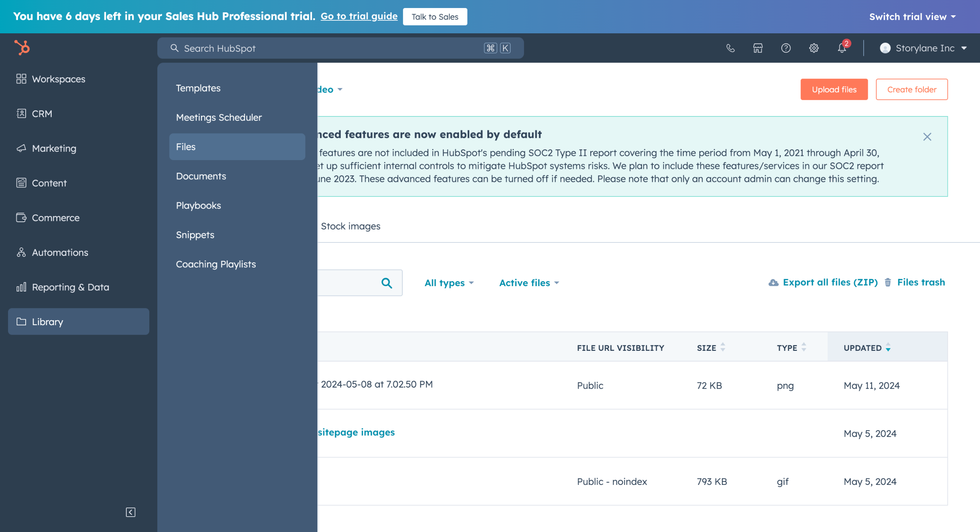Open the Content sidebar menu
This screenshot has height=532, width=980.
pos(78,183)
